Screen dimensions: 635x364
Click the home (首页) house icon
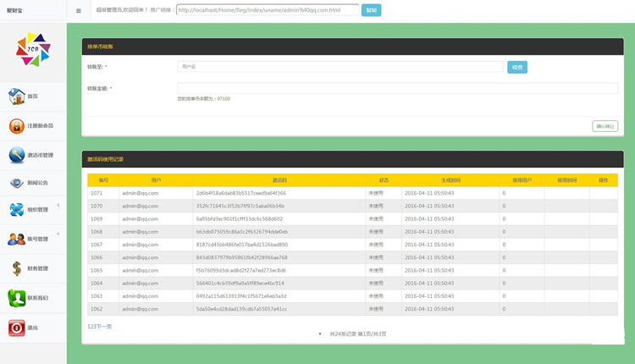pyautogui.click(x=17, y=97)
